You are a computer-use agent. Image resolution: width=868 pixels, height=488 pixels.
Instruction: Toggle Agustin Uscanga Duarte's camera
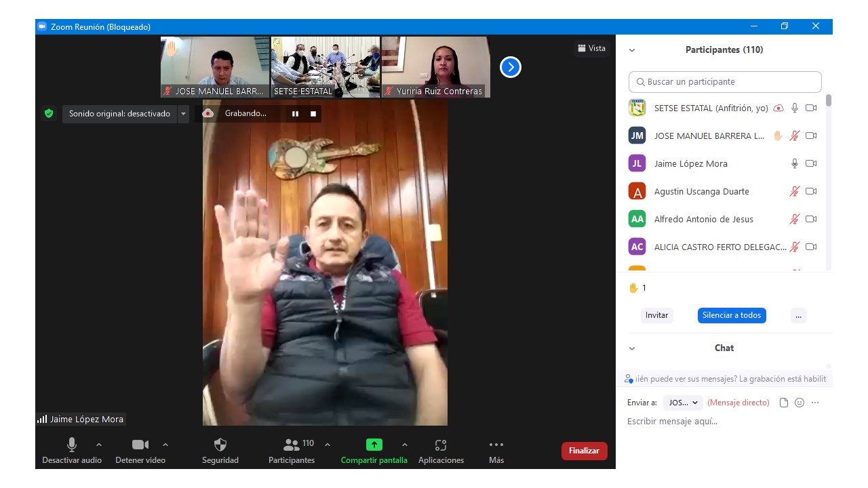[x=811, y=191]
